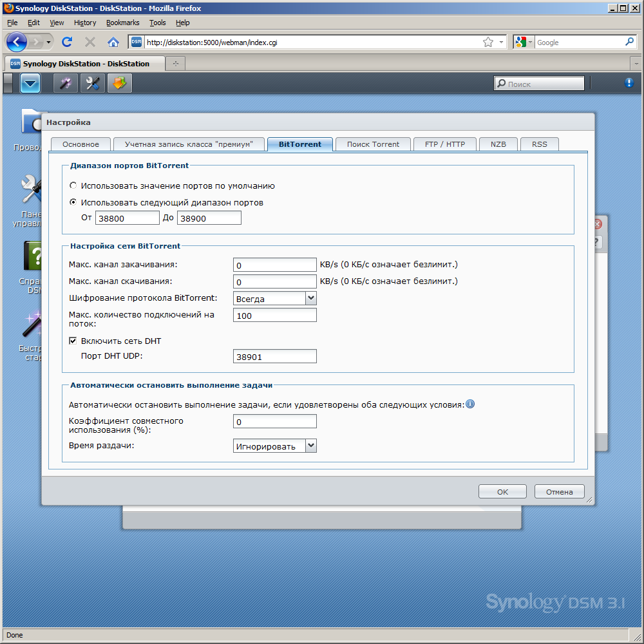Click Firefox forward navigation button

37,42
